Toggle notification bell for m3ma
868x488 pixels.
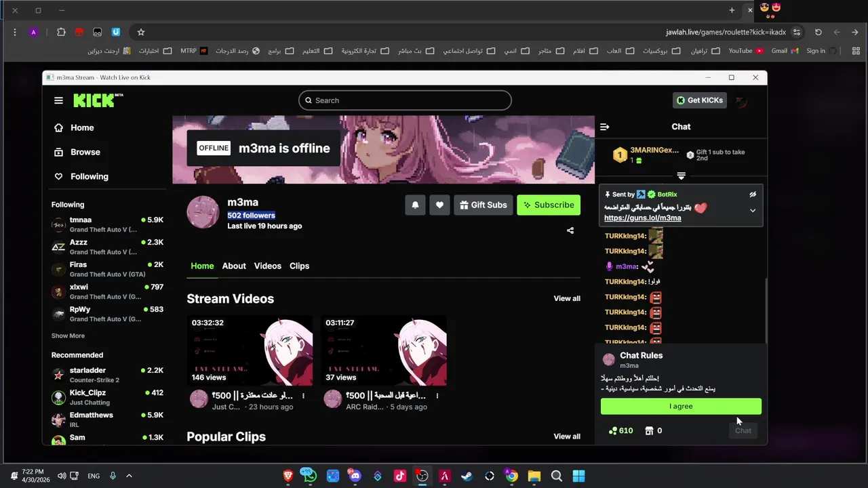415,205
